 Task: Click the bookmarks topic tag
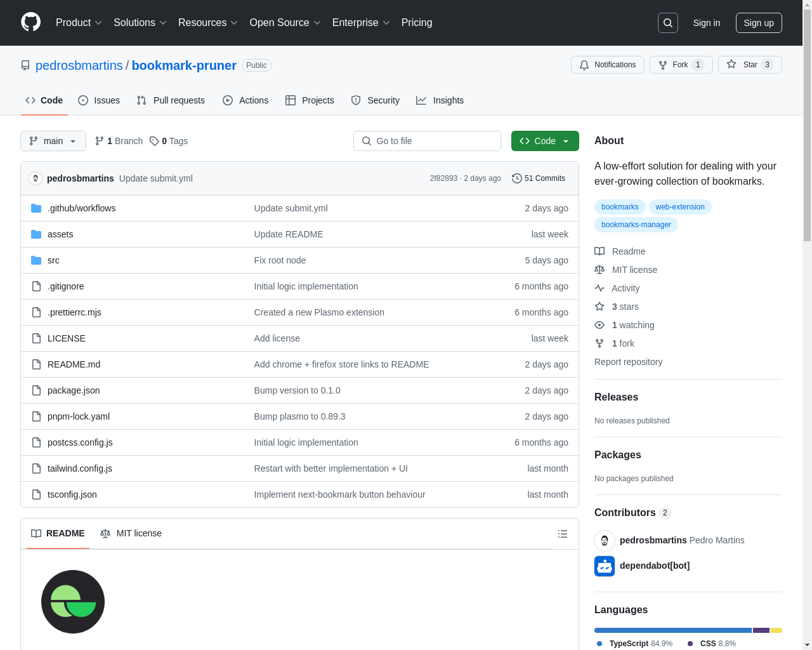(x=620, y=207)
